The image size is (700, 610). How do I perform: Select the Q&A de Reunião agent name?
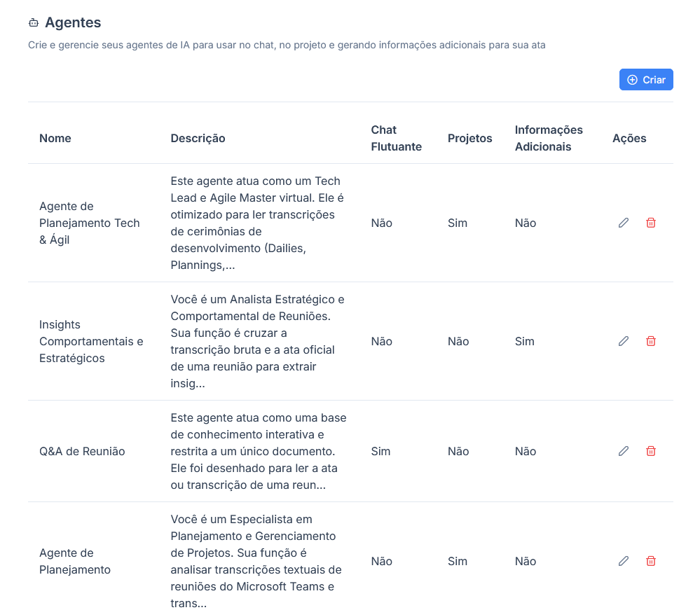82,451
